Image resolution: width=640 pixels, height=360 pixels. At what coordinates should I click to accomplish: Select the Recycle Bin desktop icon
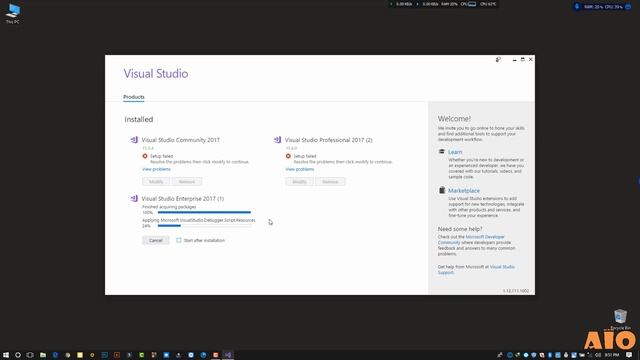coord(620,319)
